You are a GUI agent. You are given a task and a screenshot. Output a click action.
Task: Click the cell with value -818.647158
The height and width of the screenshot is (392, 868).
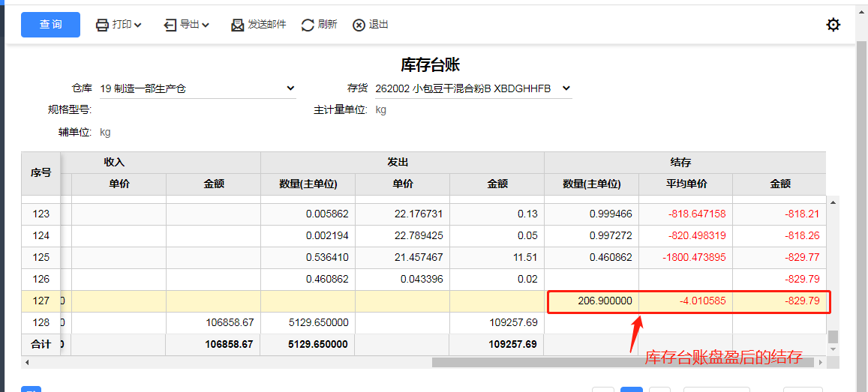(686, 214)
